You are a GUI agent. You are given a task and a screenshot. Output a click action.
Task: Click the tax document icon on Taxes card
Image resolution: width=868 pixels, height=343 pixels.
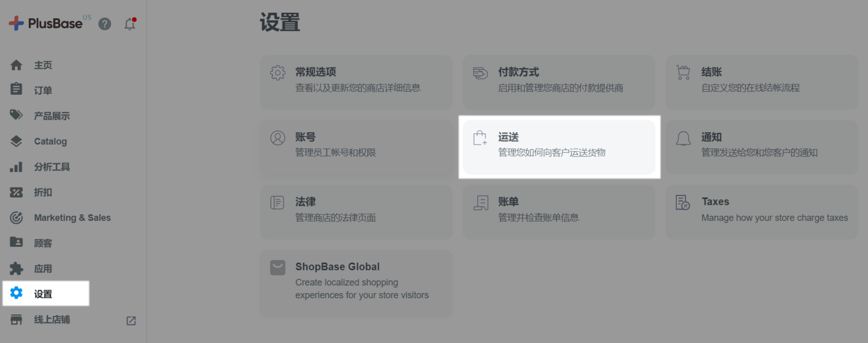pos(683,203)
